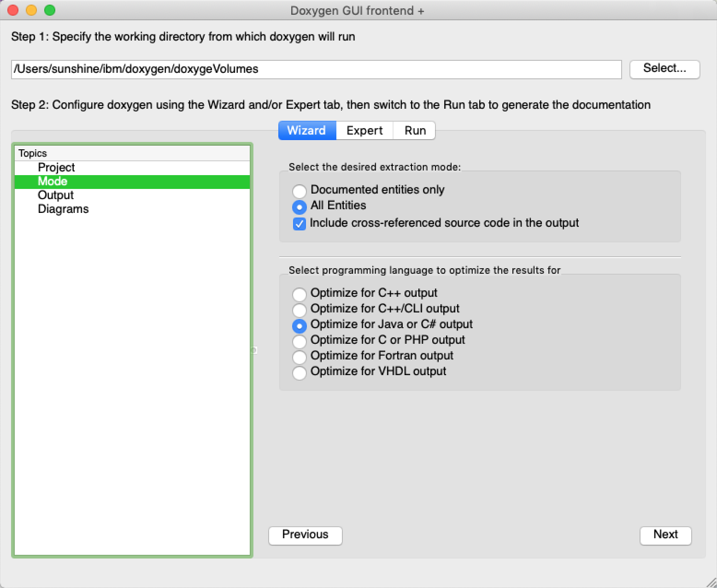Click the window resize grip corner
The height and width of the screenshot is (588, 717).
pyautogui.click(x=711, y=582)
